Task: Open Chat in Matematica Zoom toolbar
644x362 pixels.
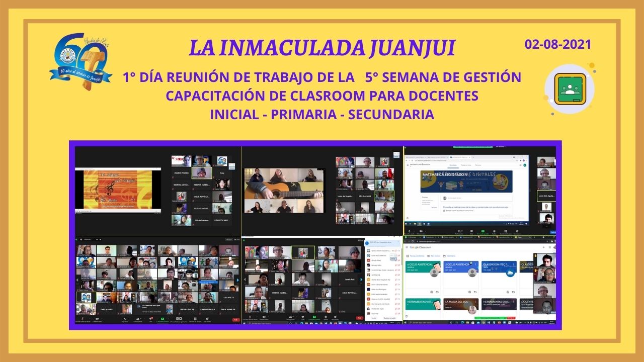Action: point(471,231)
